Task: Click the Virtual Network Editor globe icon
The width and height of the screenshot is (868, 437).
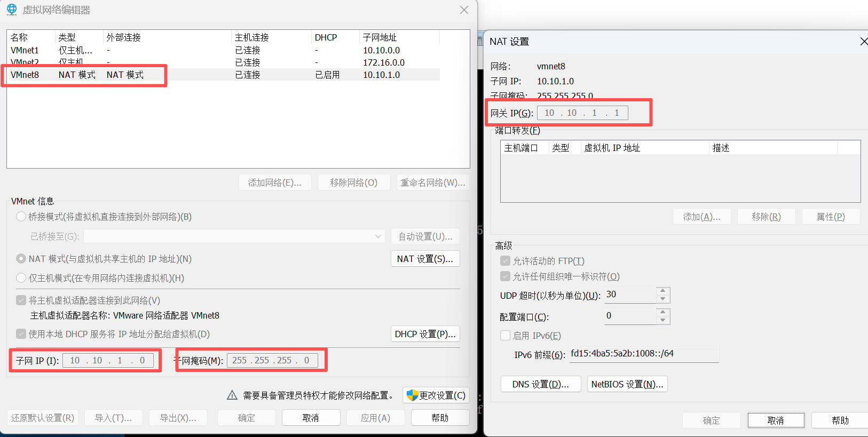Action: [x=12, y=10]
